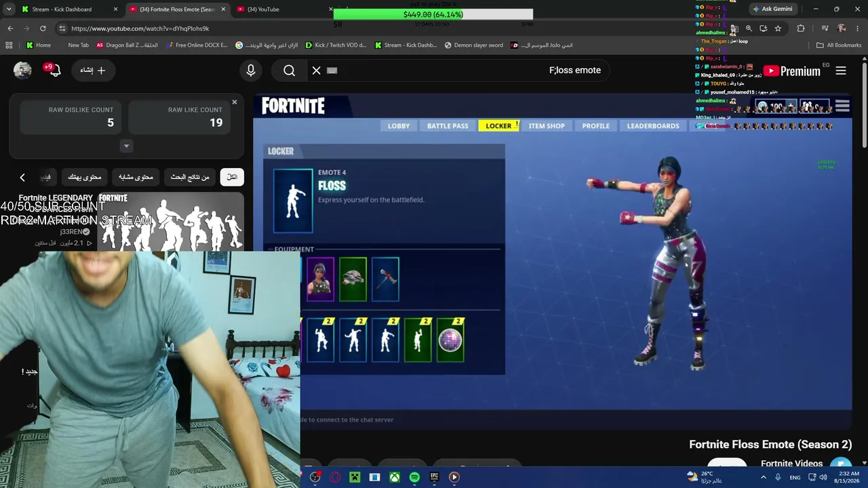
Task: Open the on-screen keyboard icon in search
Action: [x=332, y=70]
